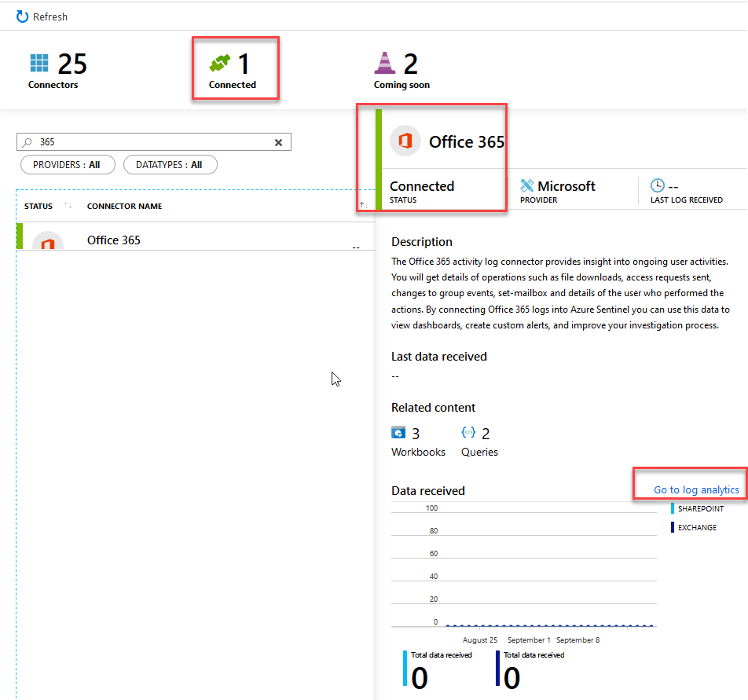748x700 pixels.
Task: Open the Providers filter dropdown
Action: tap(68, 165)
